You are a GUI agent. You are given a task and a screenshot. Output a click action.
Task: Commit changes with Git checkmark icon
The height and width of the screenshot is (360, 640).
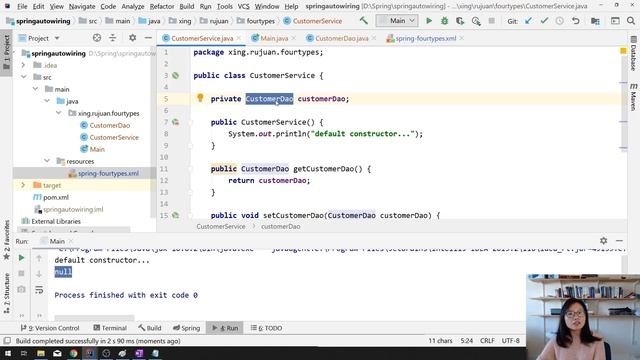[x=544, y=21]
